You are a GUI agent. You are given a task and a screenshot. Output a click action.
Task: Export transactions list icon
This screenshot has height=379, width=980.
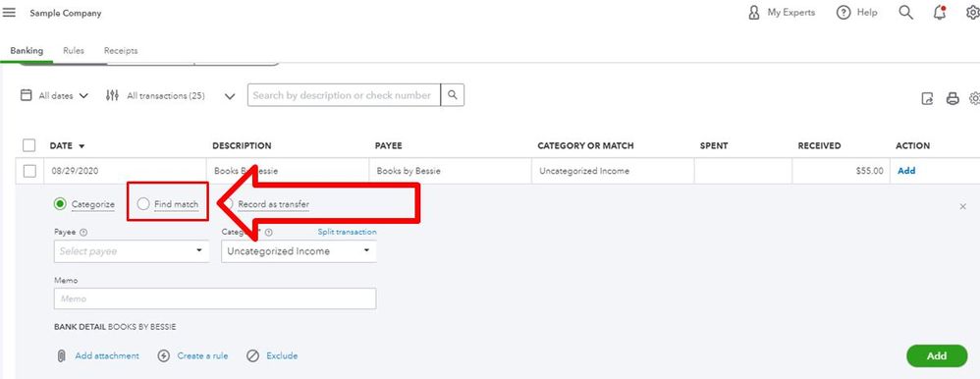tap(928, 99)
